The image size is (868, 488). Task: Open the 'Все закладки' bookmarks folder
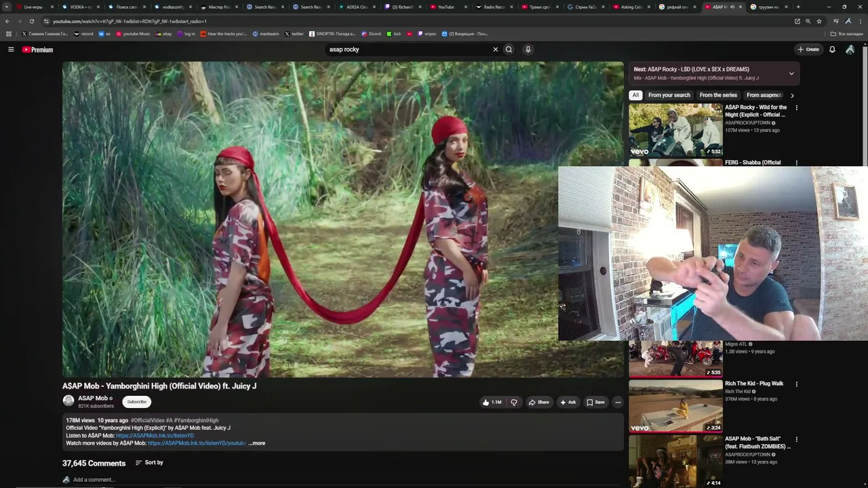point(847,34)
